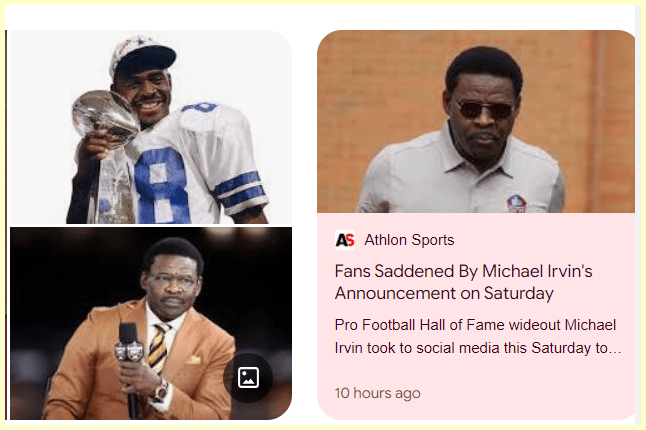Click the ellipsis ending the article snippet
This screenshot has height=430, width=646.
click(616, 349)
